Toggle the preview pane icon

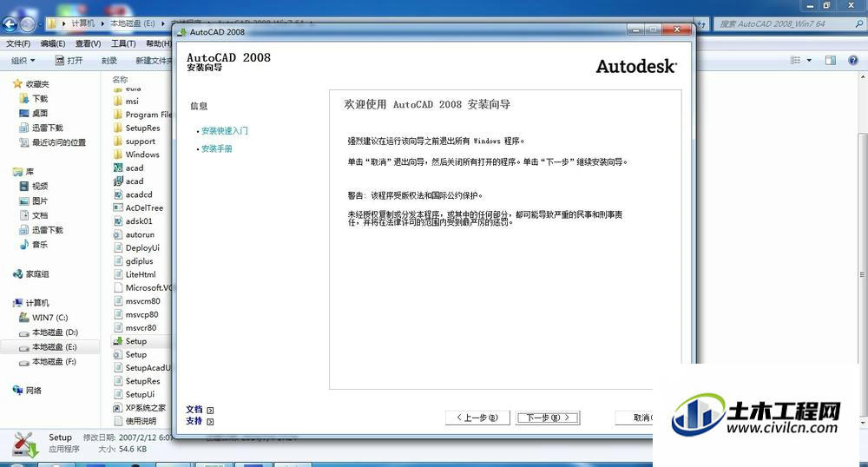click(831, 60)
